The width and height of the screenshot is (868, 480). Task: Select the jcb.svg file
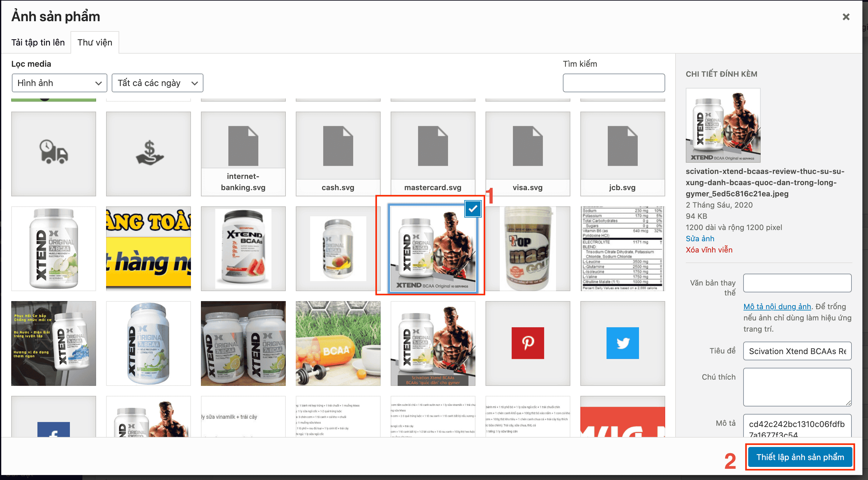(x=622, y=154)
